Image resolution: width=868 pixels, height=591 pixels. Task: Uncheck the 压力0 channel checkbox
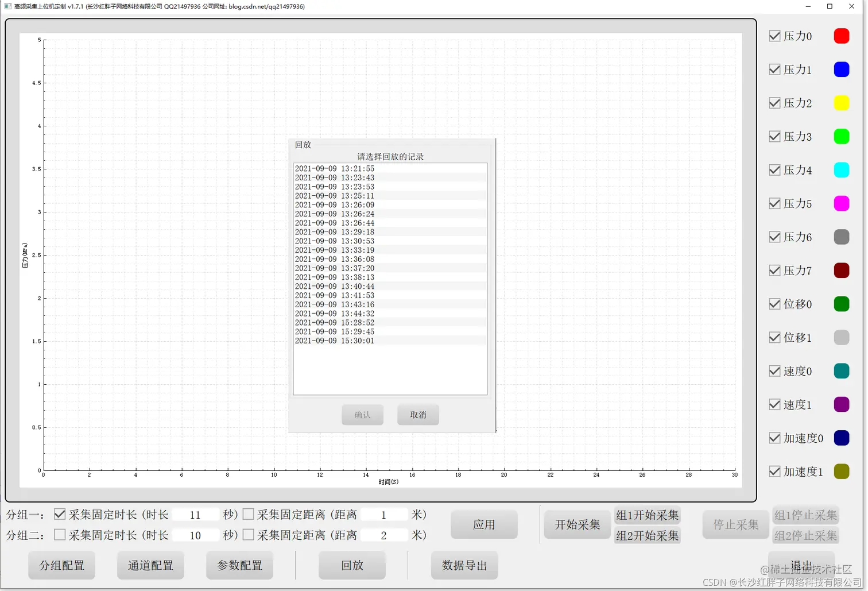click(x=774, y=36)
